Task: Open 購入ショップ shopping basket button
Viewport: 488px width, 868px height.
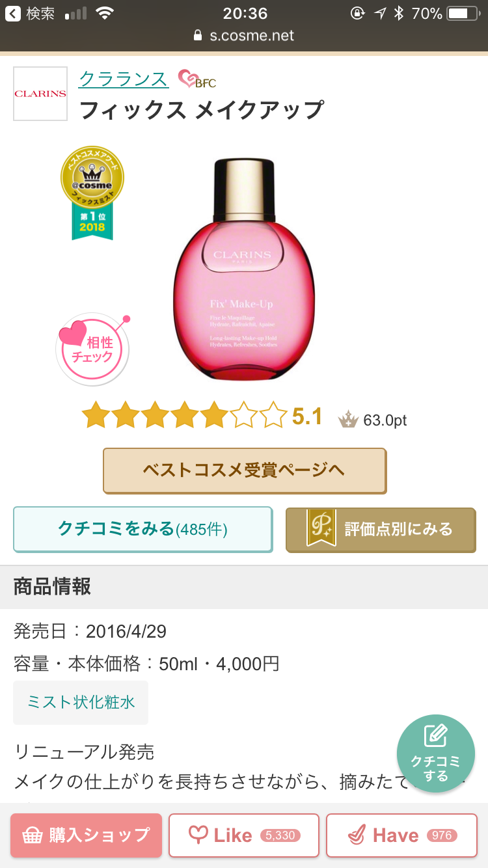Action: 86,835
